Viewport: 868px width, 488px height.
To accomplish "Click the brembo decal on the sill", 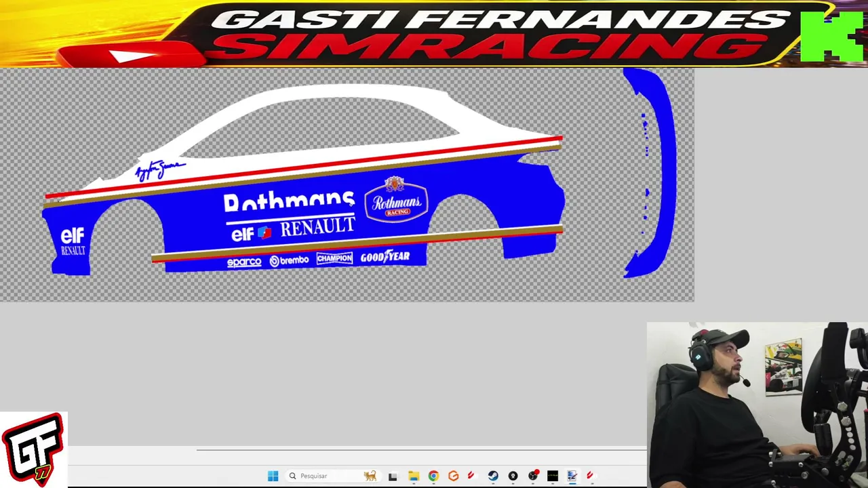I will (289, 260).
